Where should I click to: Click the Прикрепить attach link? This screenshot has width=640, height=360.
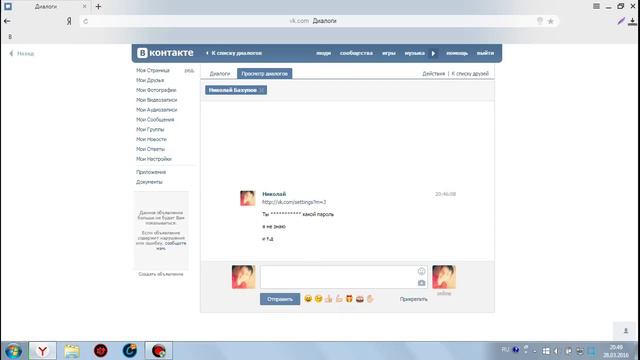pyautogui.click(x=413, y=299)
